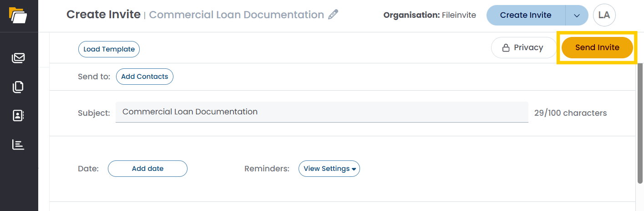The height and width of the screenshot is (211, 644).
Task: Open the Invites envelope icon in sidebar
Action: point(18,58)
